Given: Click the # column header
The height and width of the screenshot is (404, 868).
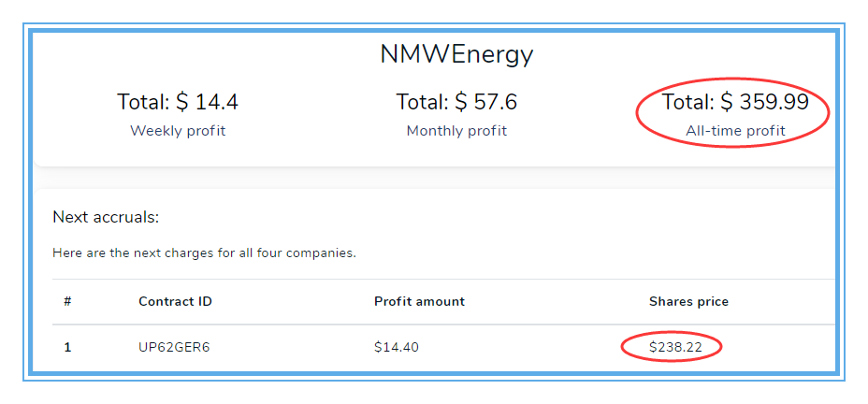Looking at the screenshot, I should coord(67,302).
